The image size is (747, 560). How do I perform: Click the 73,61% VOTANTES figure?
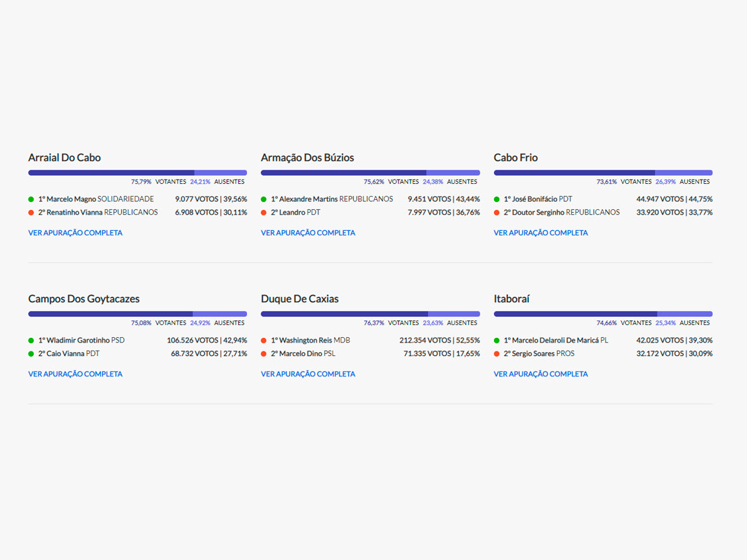tap(624, 182)
